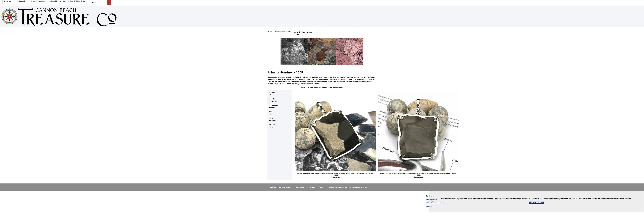644x224 pixels.
Task: Open the 'Menu title' sidebar item
Action: click(x=271, y=113)
